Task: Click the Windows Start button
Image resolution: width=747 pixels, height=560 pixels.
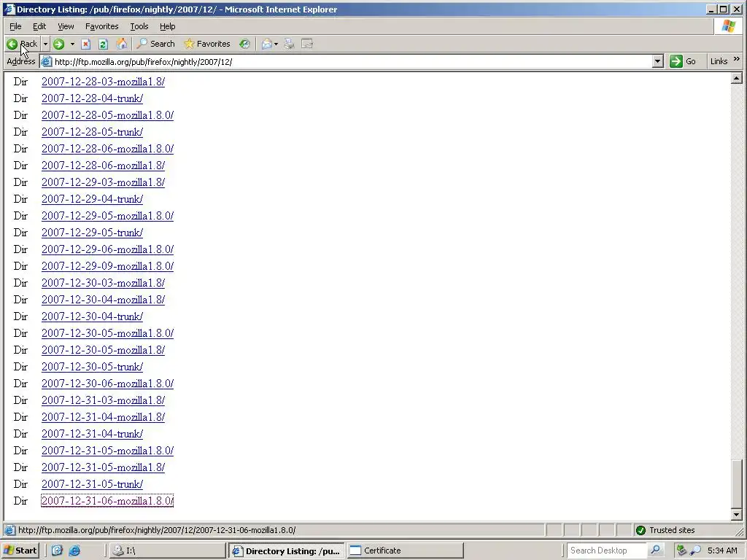Action: (x=20, y=551)
